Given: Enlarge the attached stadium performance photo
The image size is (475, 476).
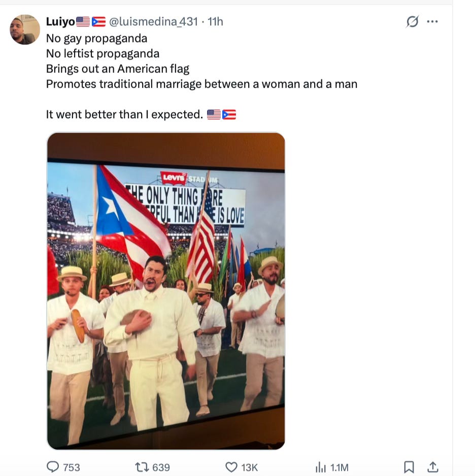Looking at the screenshot, I should pyautogui.click(x=166, y=291).
